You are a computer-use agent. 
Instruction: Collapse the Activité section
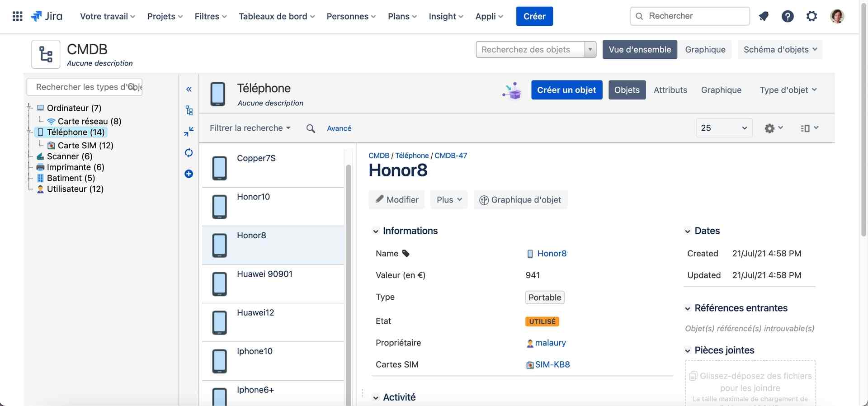376,398
